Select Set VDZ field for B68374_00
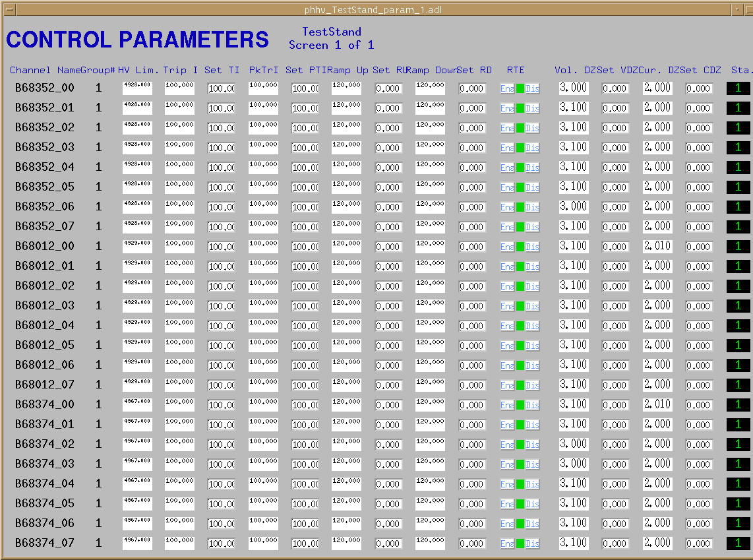Viewport: 753px width, 560px height. tap(615, 405)
